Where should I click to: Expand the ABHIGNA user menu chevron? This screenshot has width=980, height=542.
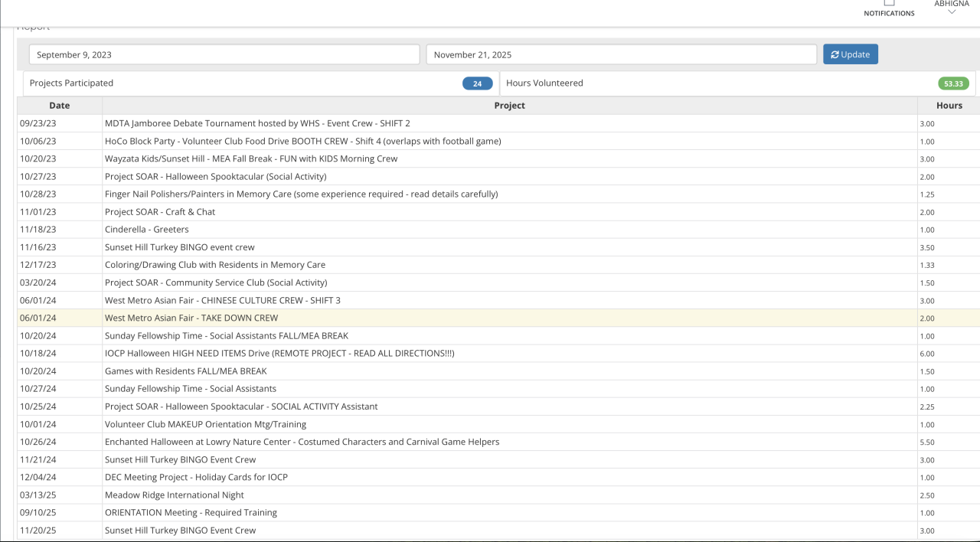952,12
